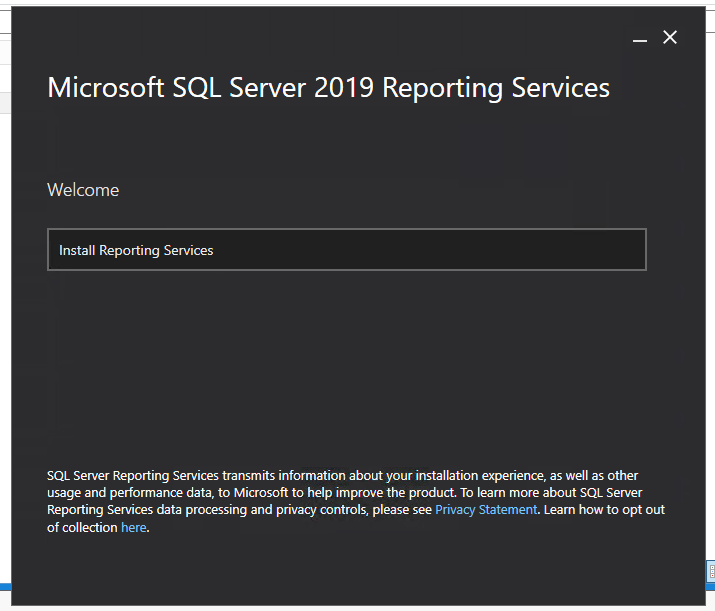Viewport: 715px width, 611px height.
Task: Click the blank area below Install button
Action: 346,360
